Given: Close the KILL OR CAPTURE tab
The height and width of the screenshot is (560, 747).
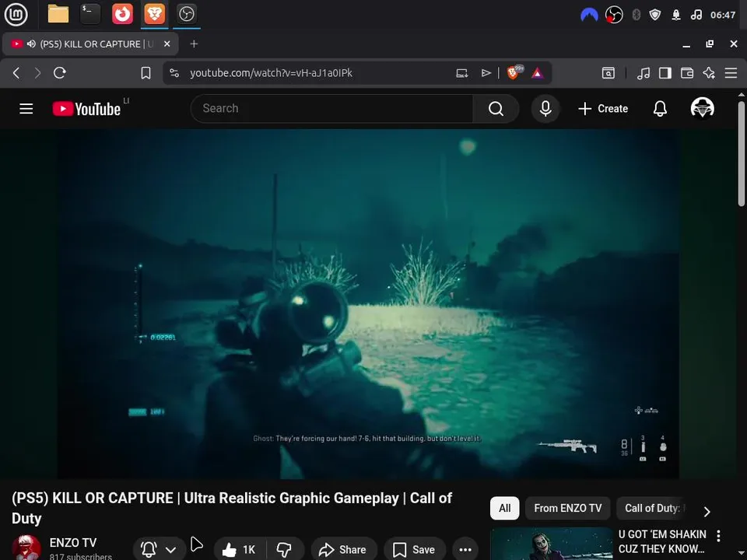Looking at the screenshot, I should coord(167,44).
